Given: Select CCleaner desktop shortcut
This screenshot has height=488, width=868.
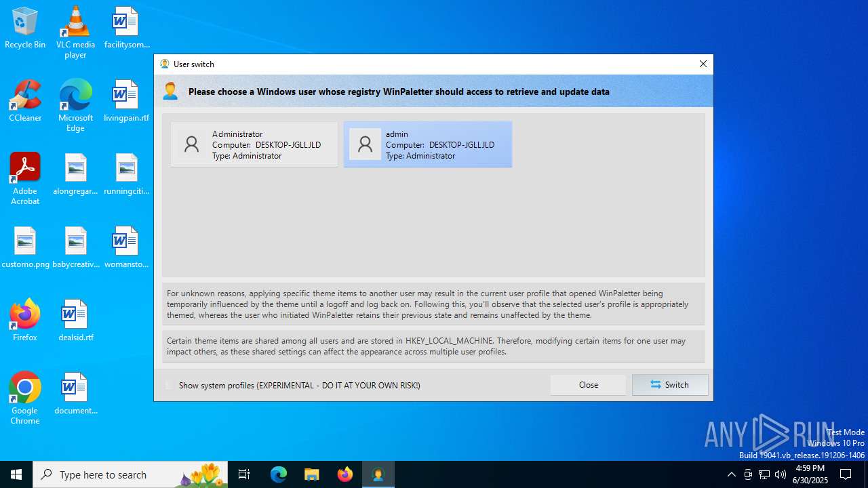Looking at the screenshot, I should (x=25, y=102).
